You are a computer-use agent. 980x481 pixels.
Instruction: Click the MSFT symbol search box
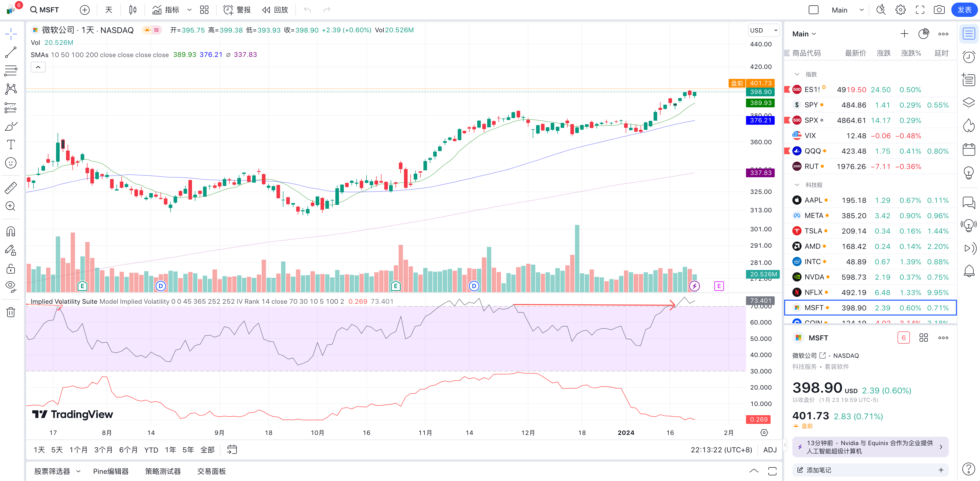[x=45, y=10]
